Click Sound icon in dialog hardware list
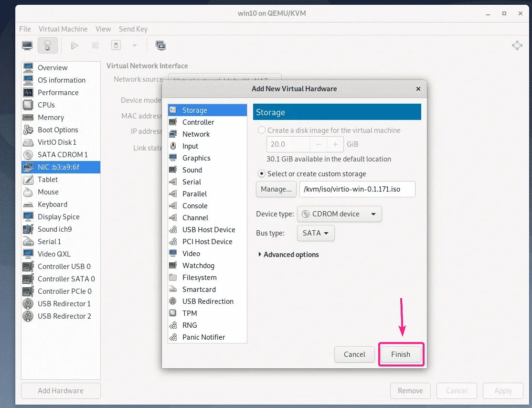 click(173, 170)
